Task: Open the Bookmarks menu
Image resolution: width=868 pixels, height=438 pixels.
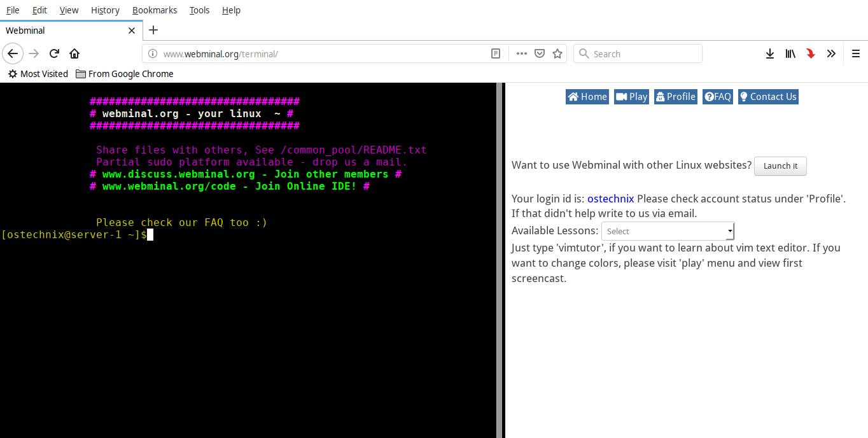Action: [x=155, y=10]
